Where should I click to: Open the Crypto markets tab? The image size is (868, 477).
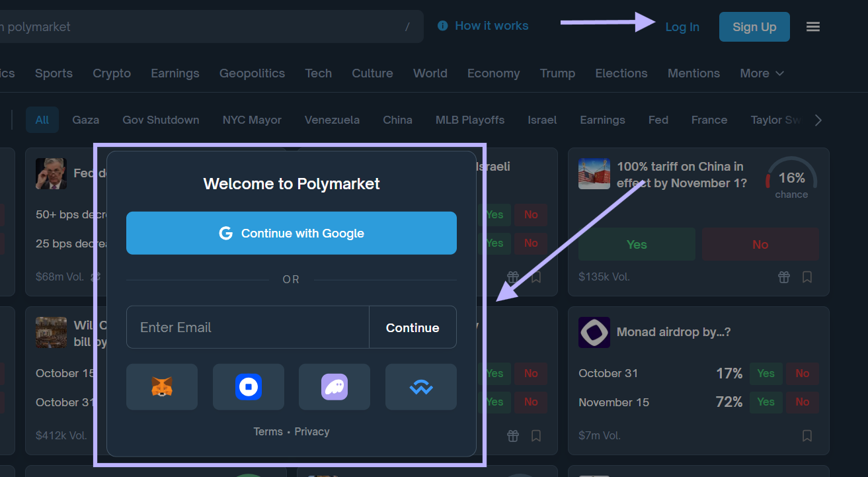tap(111, 73)
